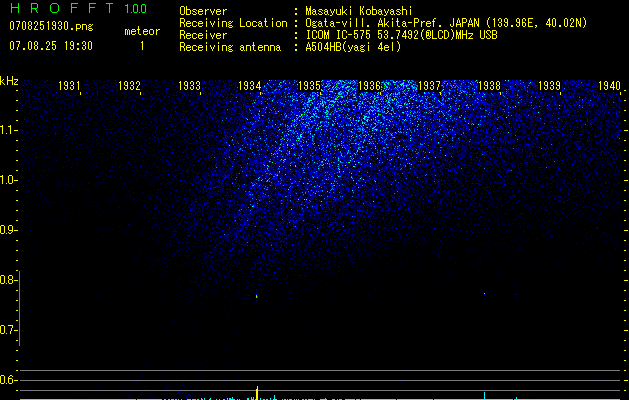This screenshot has width=629, height=400.
Task: Click the 0.9 kHz frequency label
Action: pos(8,230)
